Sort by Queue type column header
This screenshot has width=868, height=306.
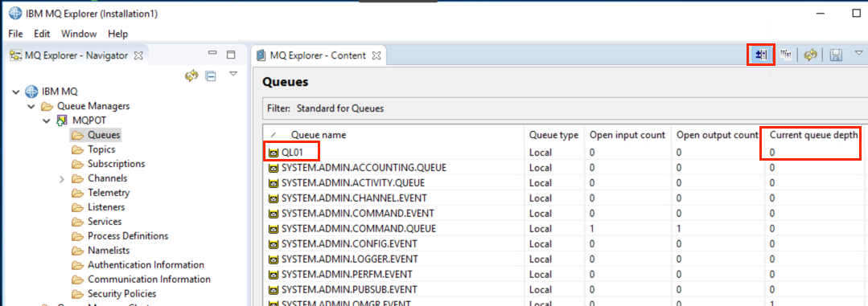tap(554, 135)
